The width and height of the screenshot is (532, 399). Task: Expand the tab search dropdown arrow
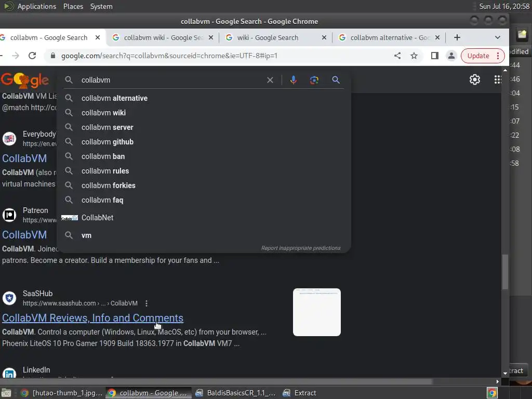pyautogui.click(x=497, y=37)
